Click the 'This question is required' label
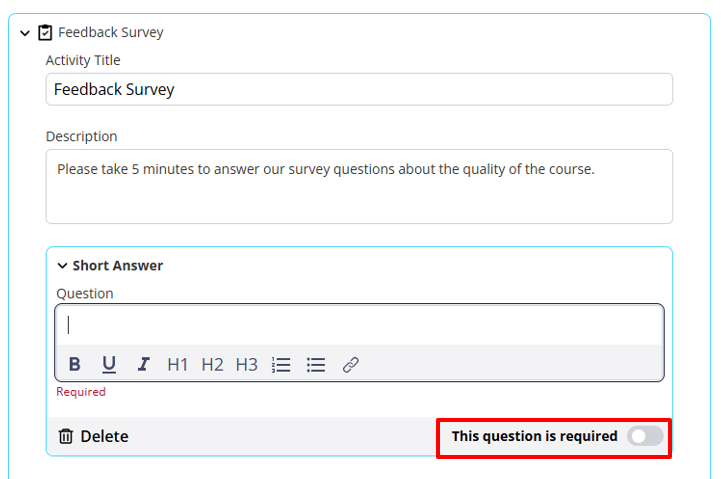The height and width of the screenshot is (479, 721). (x=534, y=436)
